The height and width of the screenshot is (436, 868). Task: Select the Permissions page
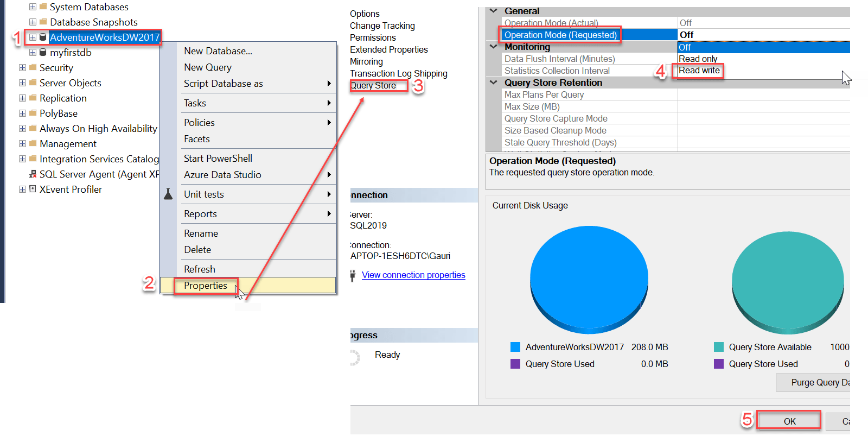(x=373, y=37)
